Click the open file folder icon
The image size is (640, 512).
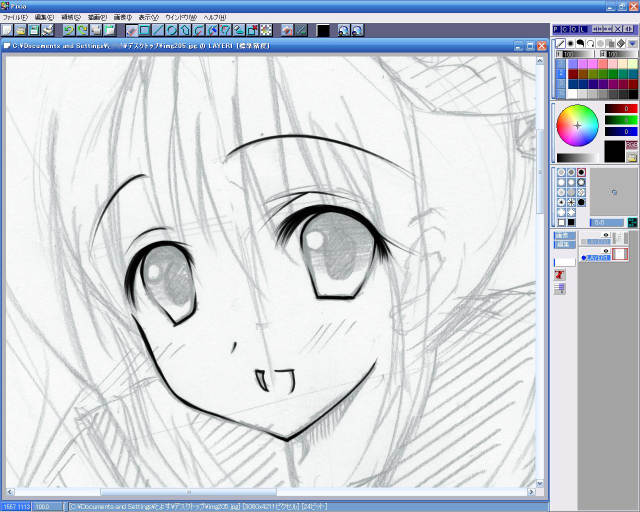[19, 31]
